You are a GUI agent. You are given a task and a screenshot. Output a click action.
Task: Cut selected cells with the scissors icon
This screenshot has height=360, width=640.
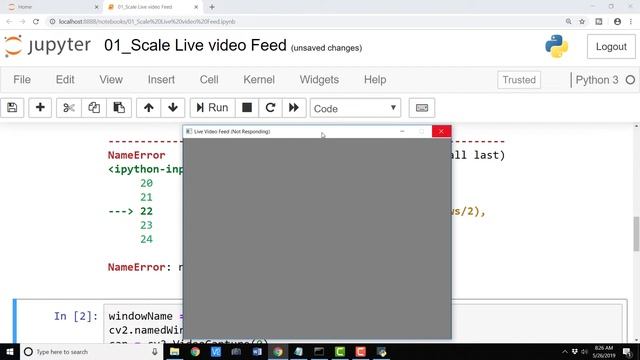[69, 108]
